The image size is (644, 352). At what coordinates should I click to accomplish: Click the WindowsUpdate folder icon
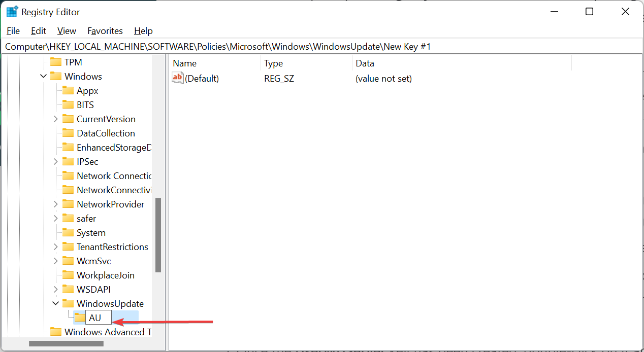click(x=68, y=304)
